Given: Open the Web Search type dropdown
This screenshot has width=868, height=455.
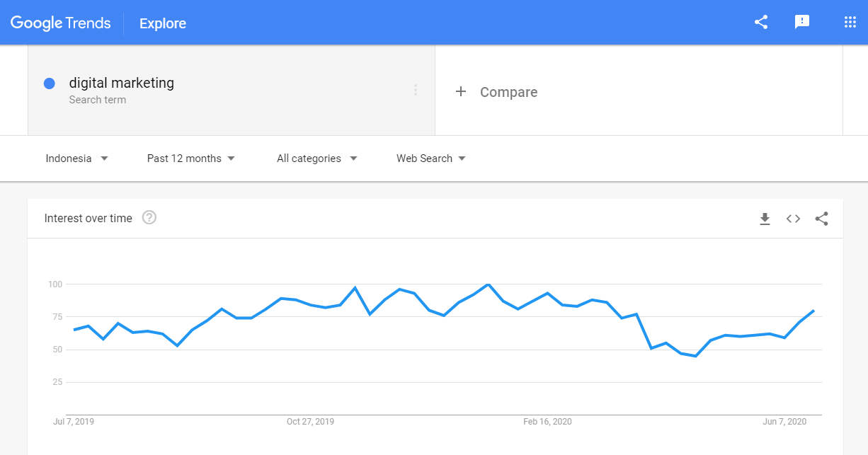Looking at the screenshot, I should pyautogui.click(x=430, y=159).
